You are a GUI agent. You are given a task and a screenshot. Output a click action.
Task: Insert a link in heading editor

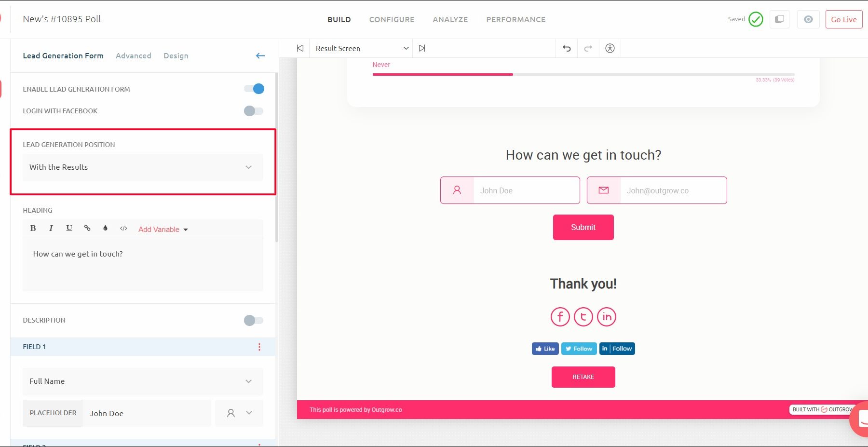[87, 229]
